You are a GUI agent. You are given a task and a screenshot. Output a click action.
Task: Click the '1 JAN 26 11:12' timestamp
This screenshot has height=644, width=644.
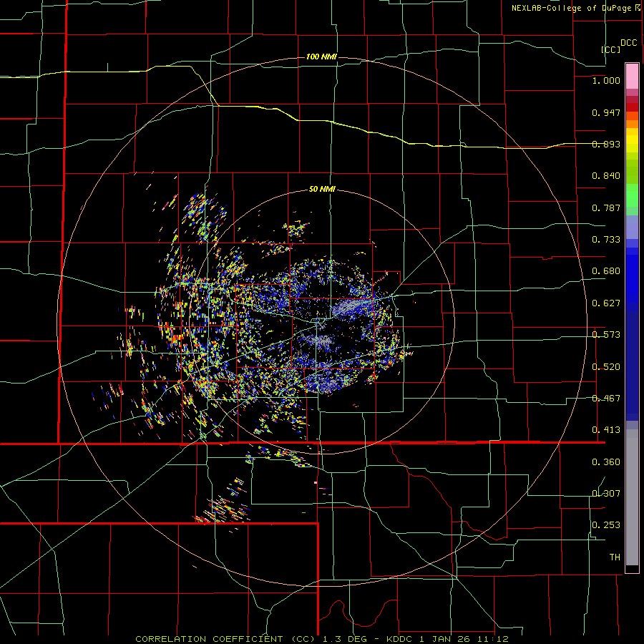[464, 639]
